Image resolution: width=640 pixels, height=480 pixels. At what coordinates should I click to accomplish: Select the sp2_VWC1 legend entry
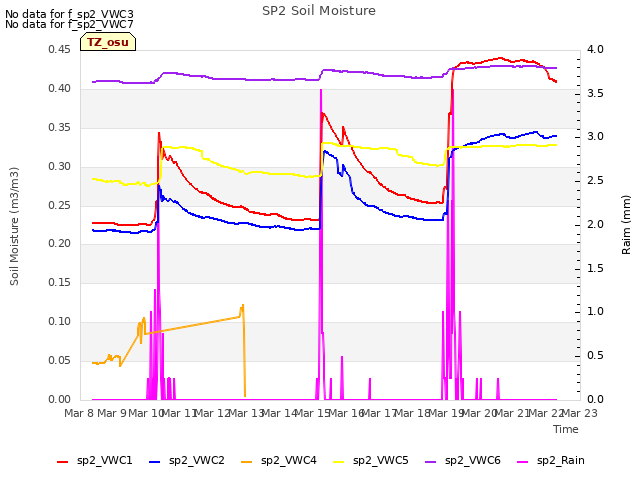click(95, 461)
